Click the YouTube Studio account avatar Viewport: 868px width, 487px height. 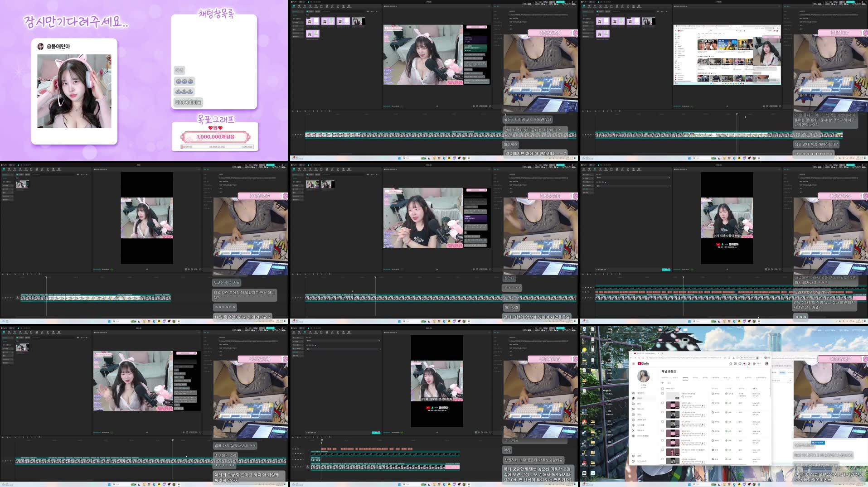click(766, 363)
